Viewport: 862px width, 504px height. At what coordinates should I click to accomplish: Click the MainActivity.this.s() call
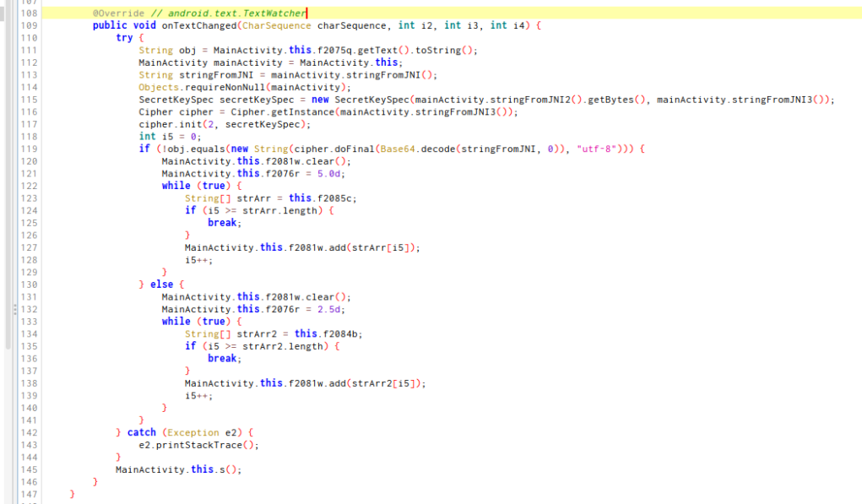176,470
